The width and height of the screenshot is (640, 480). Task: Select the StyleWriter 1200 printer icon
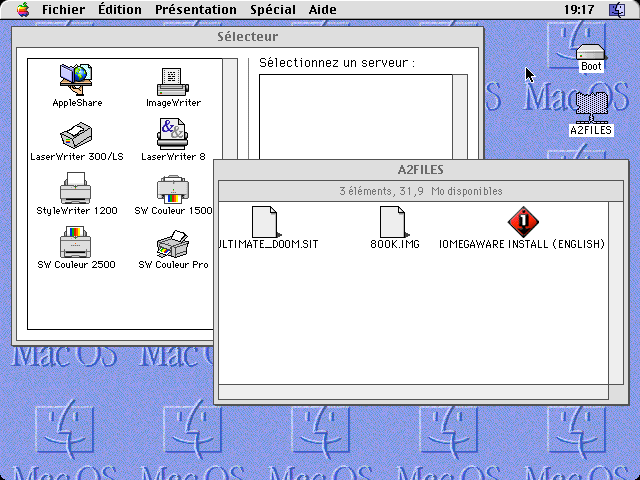coord(76,188)
